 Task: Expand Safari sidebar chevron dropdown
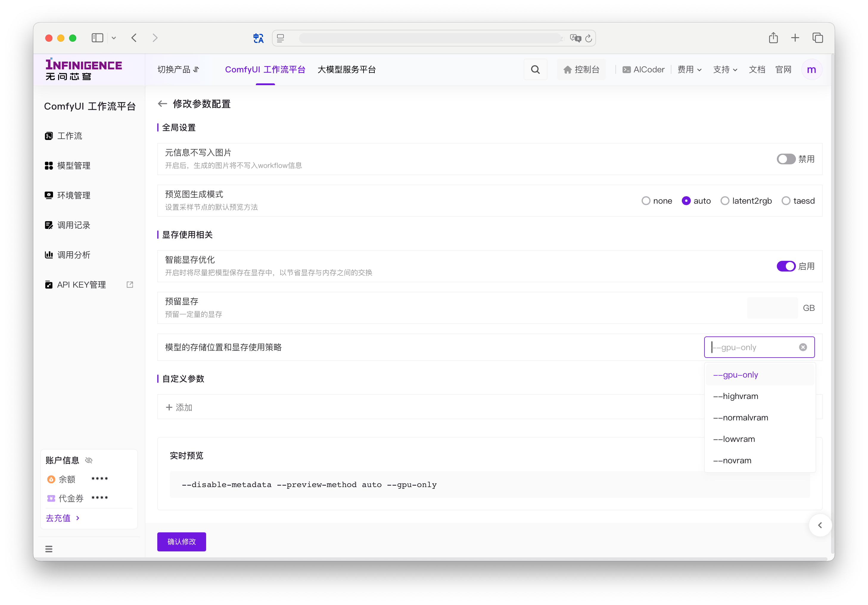coord(114,38)
